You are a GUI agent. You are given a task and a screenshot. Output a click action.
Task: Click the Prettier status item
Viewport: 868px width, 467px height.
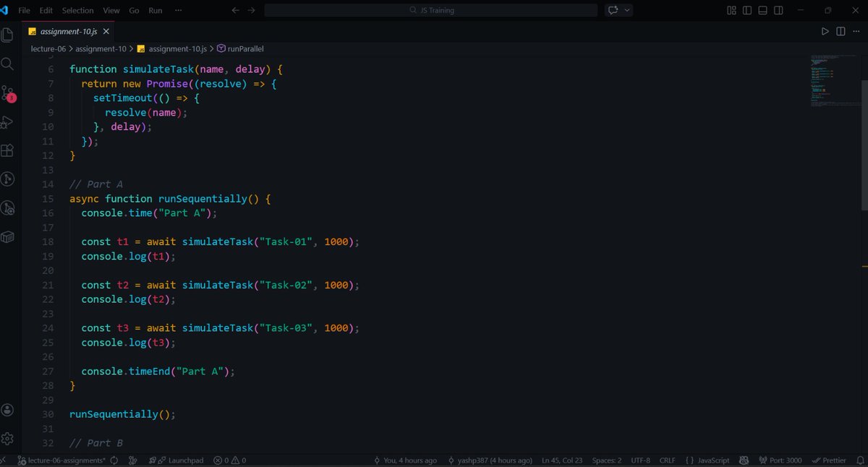(x=829, y=460)
